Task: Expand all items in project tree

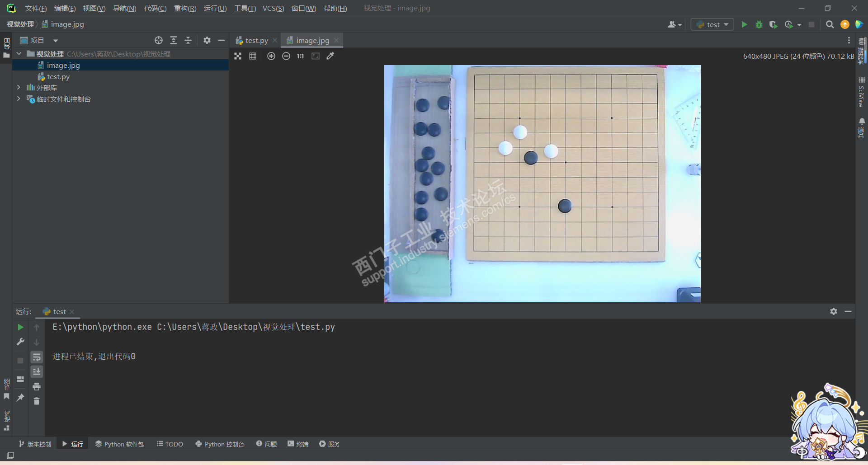Action: 174,40
